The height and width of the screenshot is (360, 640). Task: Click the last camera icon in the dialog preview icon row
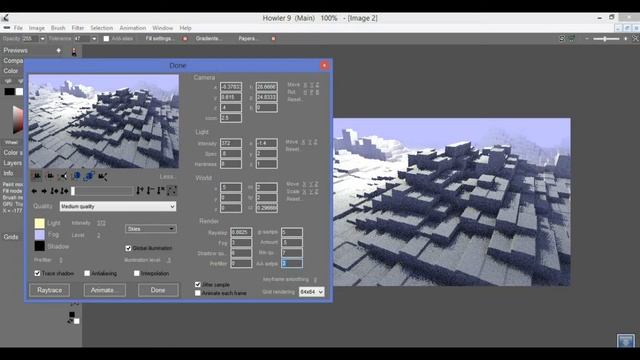(x=102, y=176)
